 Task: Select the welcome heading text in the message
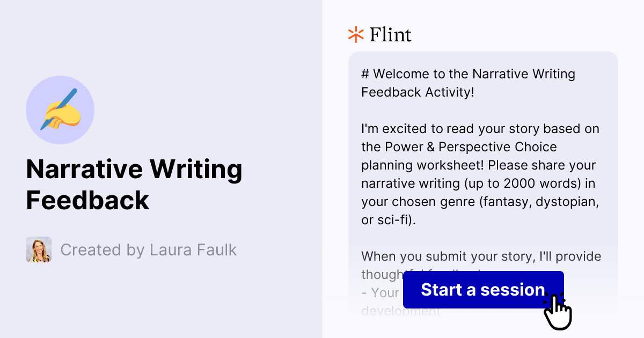(467, 83)
